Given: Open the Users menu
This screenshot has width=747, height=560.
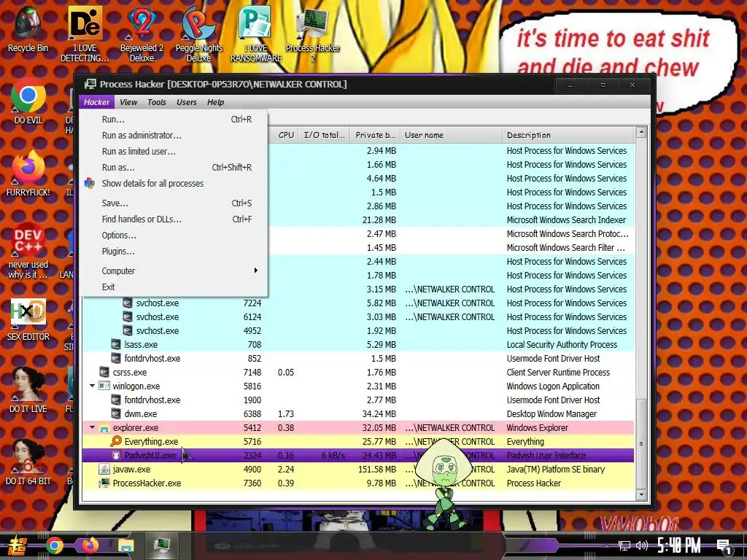Looking at the screenshot, I should coord(186,102).
